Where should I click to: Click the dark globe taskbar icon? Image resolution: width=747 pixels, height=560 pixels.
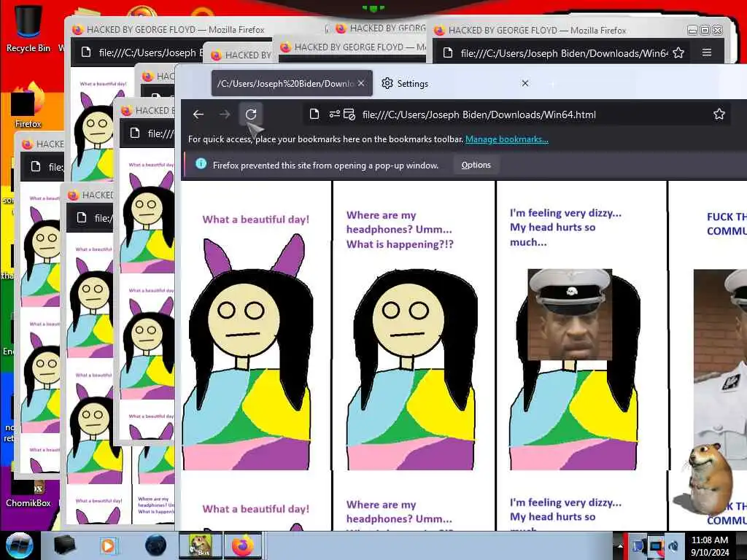(x=155, y=545)
